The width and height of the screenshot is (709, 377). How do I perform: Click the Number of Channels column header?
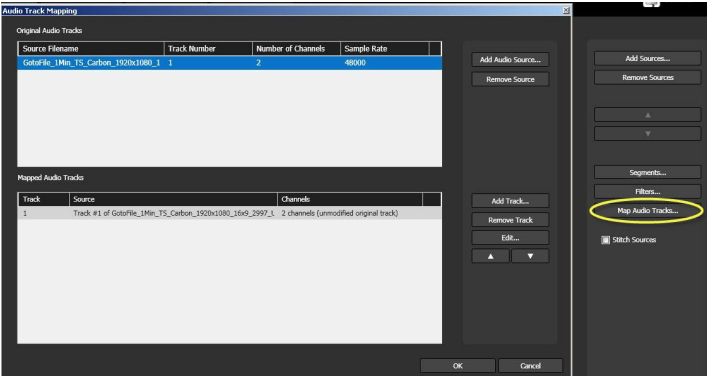tap(296, 49)
